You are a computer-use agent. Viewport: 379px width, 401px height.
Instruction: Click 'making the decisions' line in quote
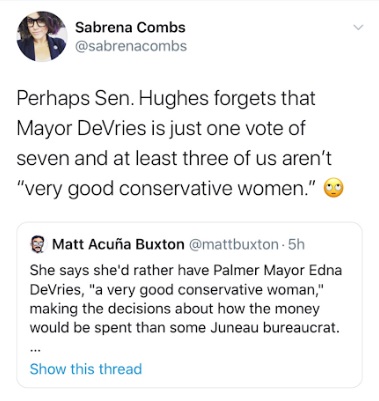click(101, 309)
